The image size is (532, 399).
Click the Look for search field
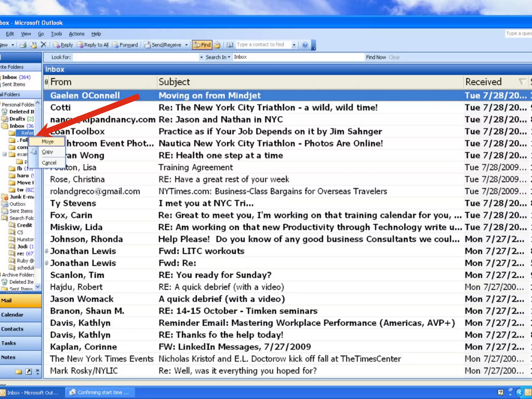pyautogui.click(x=136, y=57)
